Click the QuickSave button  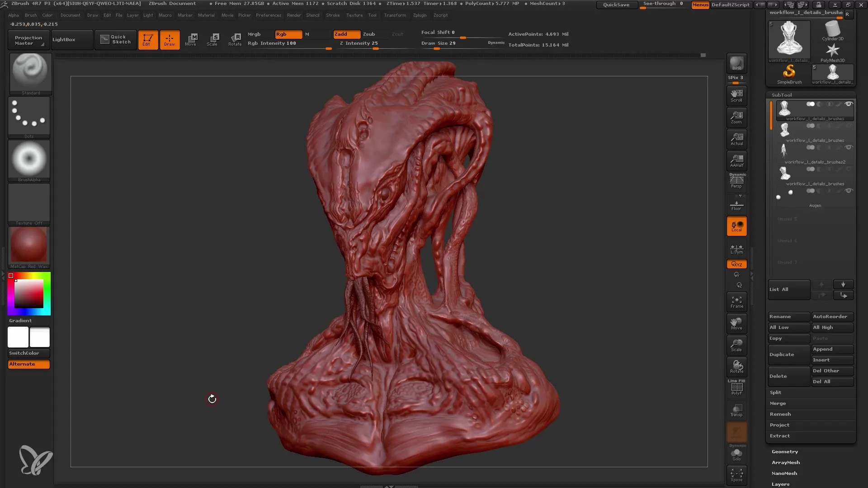[616, 5]
